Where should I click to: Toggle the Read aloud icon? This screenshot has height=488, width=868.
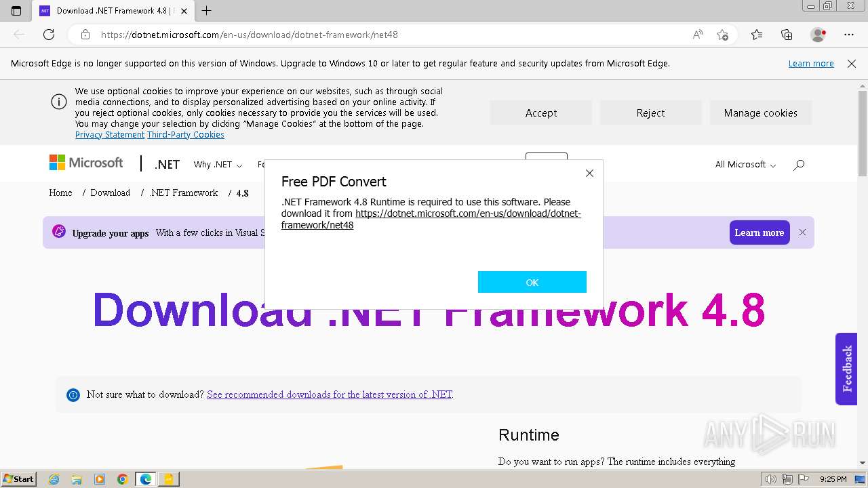[x=698, y=35]
